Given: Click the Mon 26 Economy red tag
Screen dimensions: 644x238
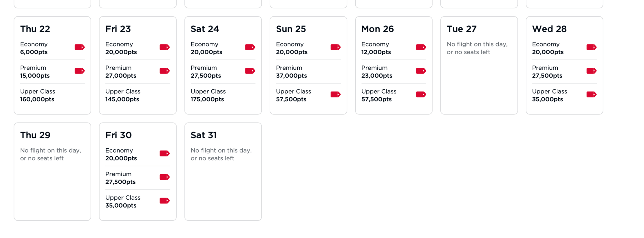Looking at the screenshot, I should [421, 47].
